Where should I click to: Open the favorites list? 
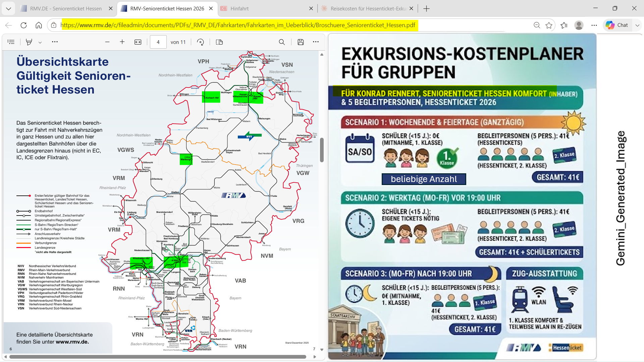[564, 25]
